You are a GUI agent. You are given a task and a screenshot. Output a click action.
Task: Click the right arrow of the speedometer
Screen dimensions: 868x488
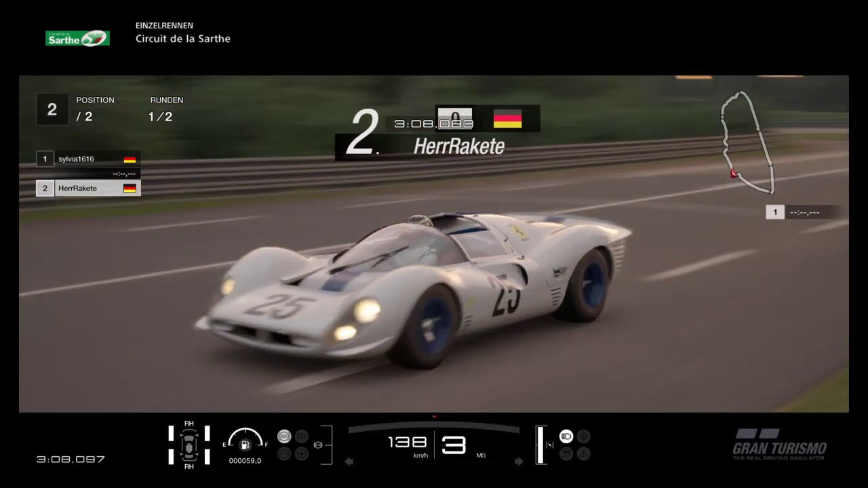pos(519,462)
